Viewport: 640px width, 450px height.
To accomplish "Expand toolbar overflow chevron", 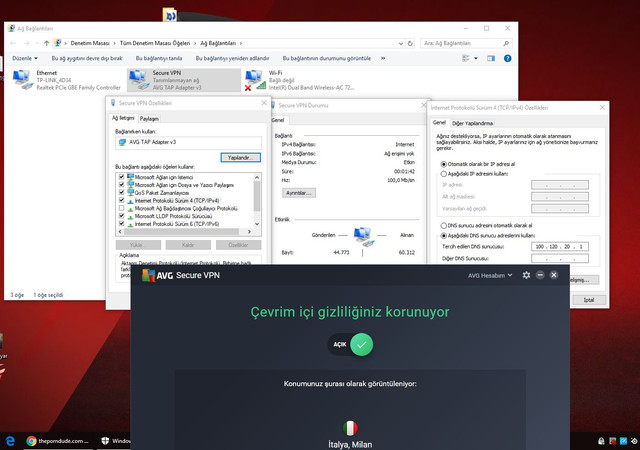I will [383, 58].
